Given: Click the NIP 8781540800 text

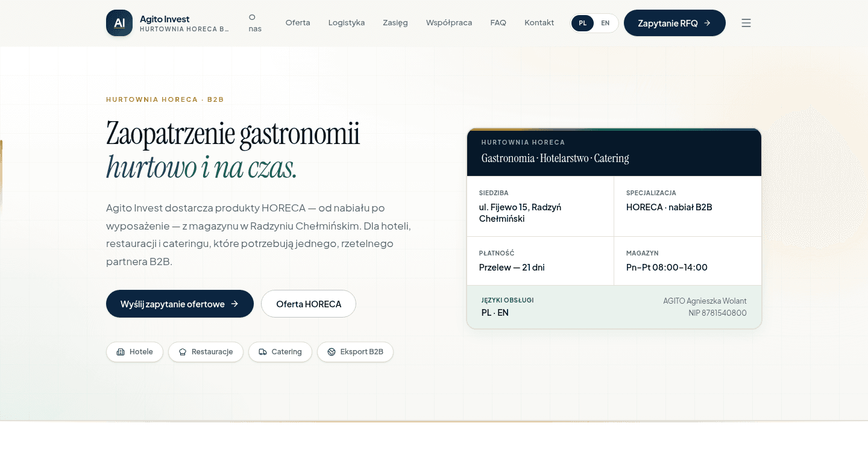Looking at the screenshot, I should [x=717, y=313].
